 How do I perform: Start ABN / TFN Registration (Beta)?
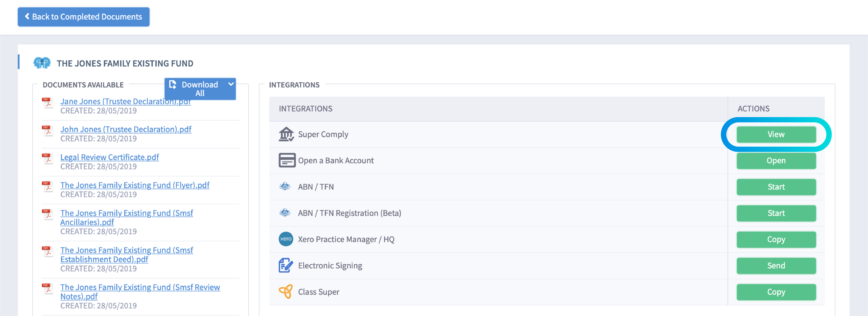tap(776, 213)
